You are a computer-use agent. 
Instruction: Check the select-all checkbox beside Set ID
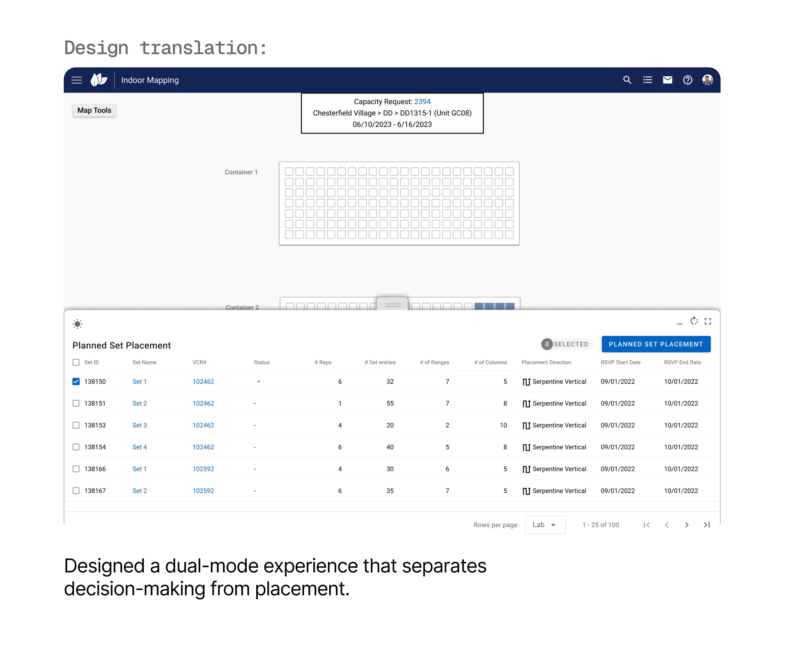point(76,362)
